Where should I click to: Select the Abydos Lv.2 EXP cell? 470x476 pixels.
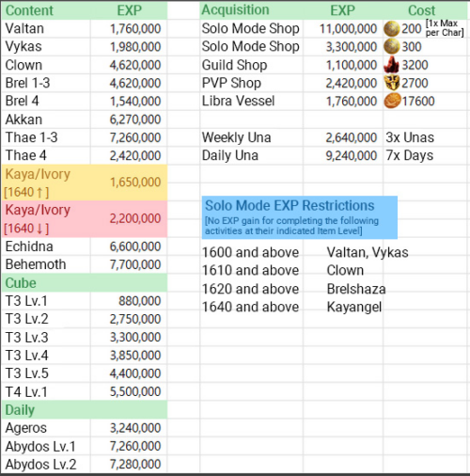(x=129, y=464)
